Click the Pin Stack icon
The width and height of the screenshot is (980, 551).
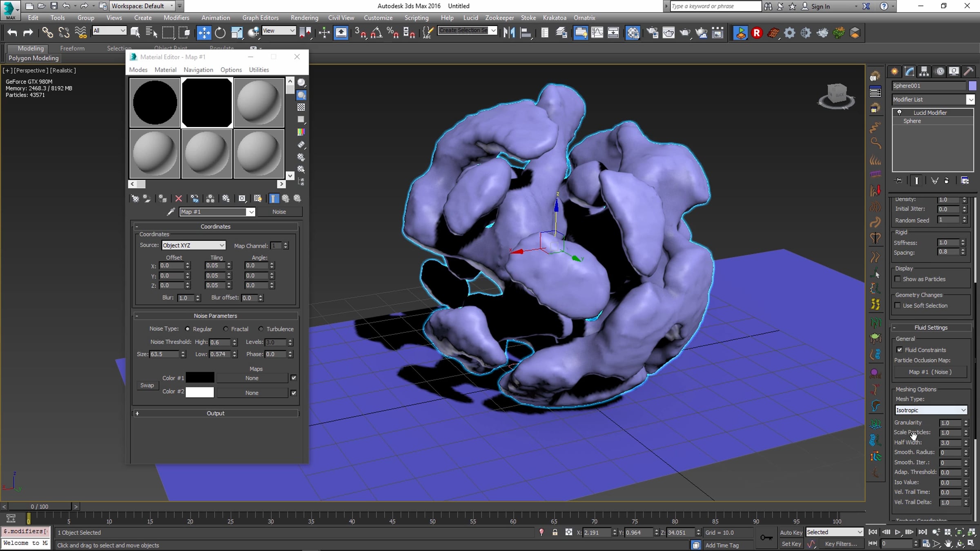point(898,180)
